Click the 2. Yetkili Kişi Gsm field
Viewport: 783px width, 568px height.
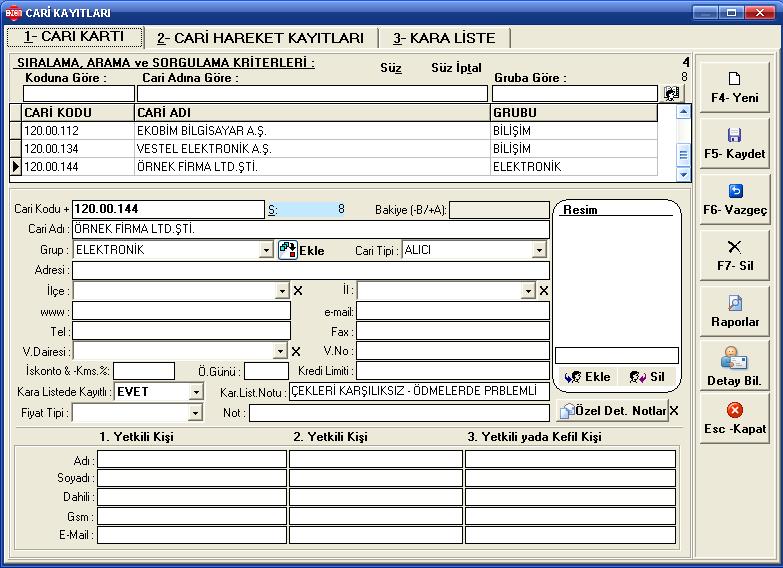(x=376, y=516)
